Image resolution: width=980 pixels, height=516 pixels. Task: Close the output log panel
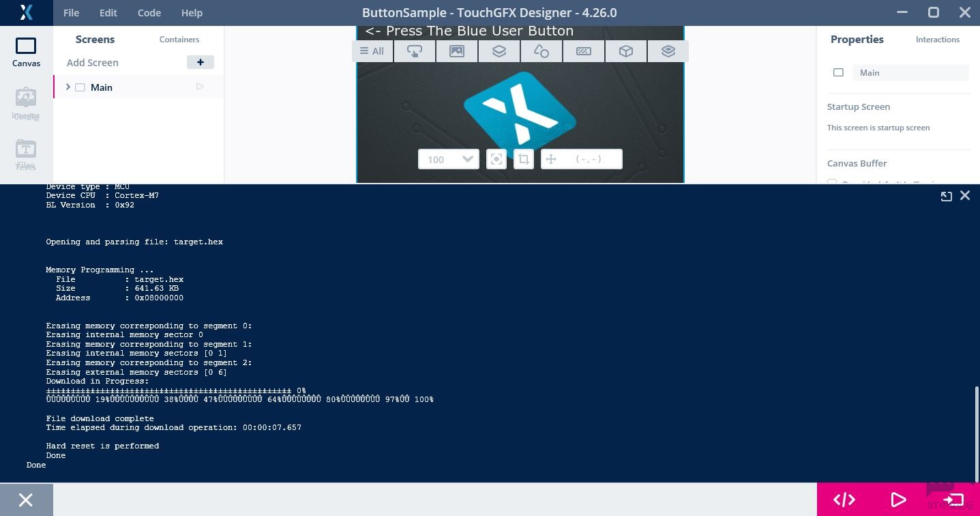(x=965, y=196)
